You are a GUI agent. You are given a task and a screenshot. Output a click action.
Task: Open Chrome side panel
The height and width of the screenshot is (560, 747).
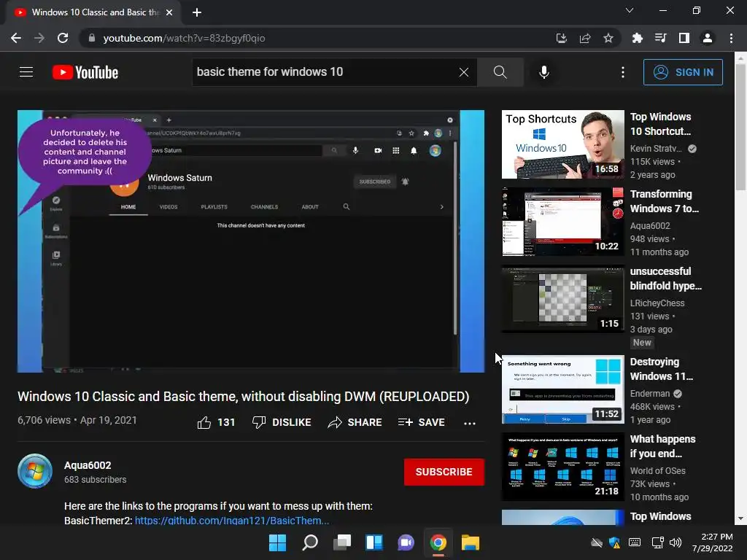tap(684, 38)
